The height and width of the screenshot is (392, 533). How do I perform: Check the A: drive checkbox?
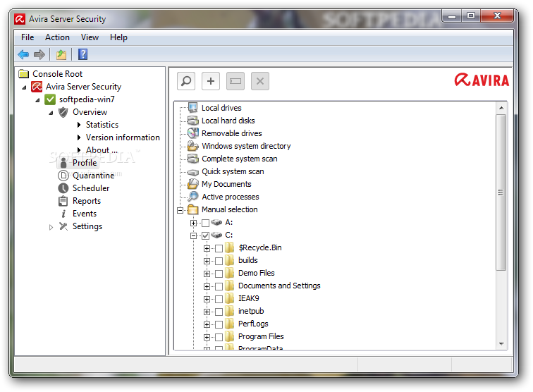pyautogui.click(x=205, y=223)
